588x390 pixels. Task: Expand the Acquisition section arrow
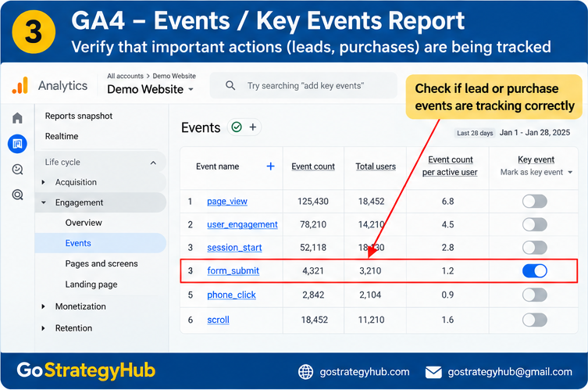44,182
